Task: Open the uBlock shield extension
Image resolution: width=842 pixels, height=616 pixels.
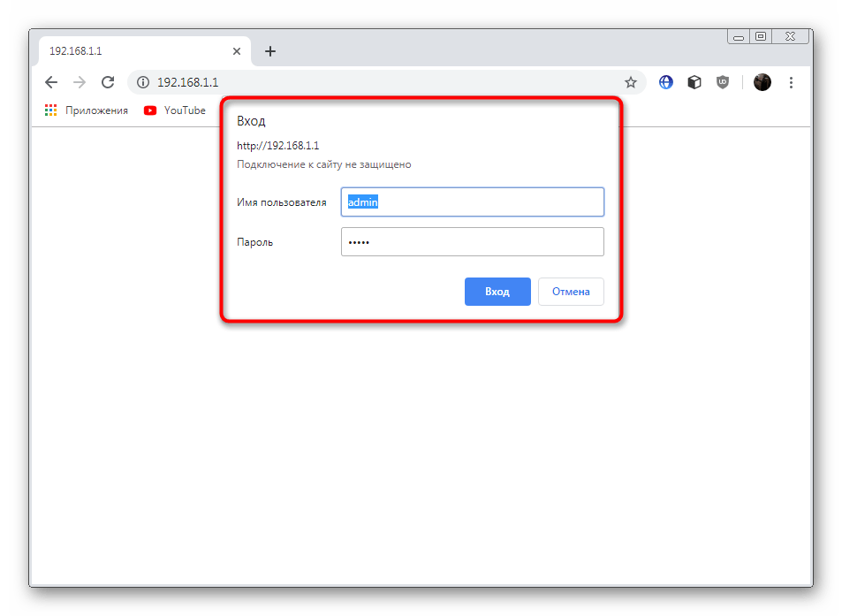Action: 722,82
